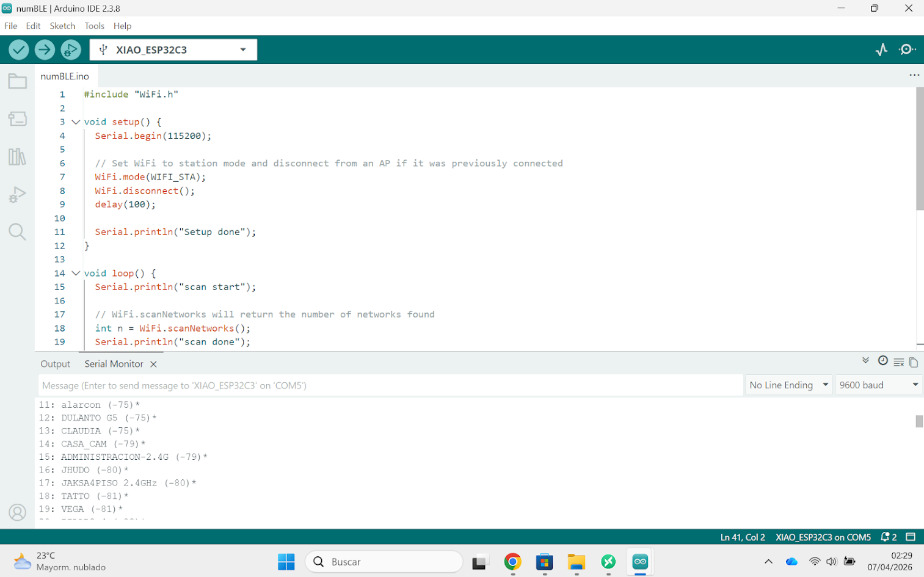924x577 pixels.
Task: Click the Ln 41, Col 2 cursor position
Action: 743,537
